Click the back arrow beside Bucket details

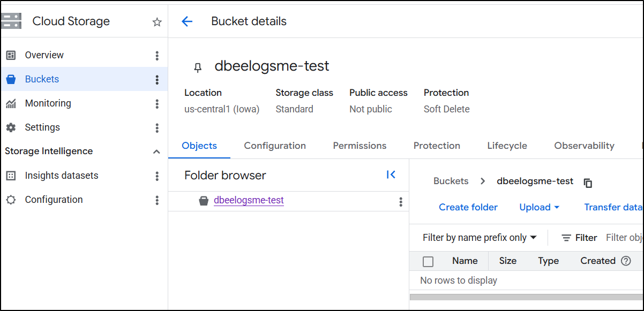coord(186,21)
